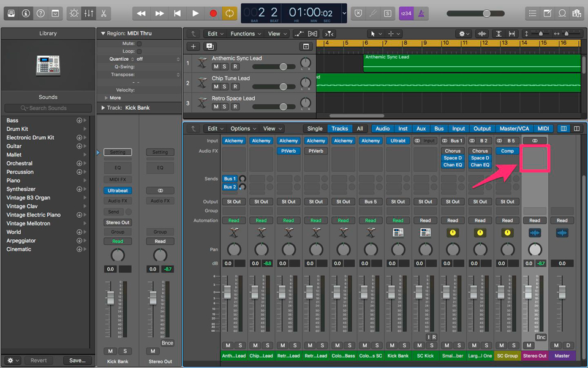Viewport: 588px width, 368px height.
Task: Record-enable the Retro Space Lead track
Action: click(235, 107)
